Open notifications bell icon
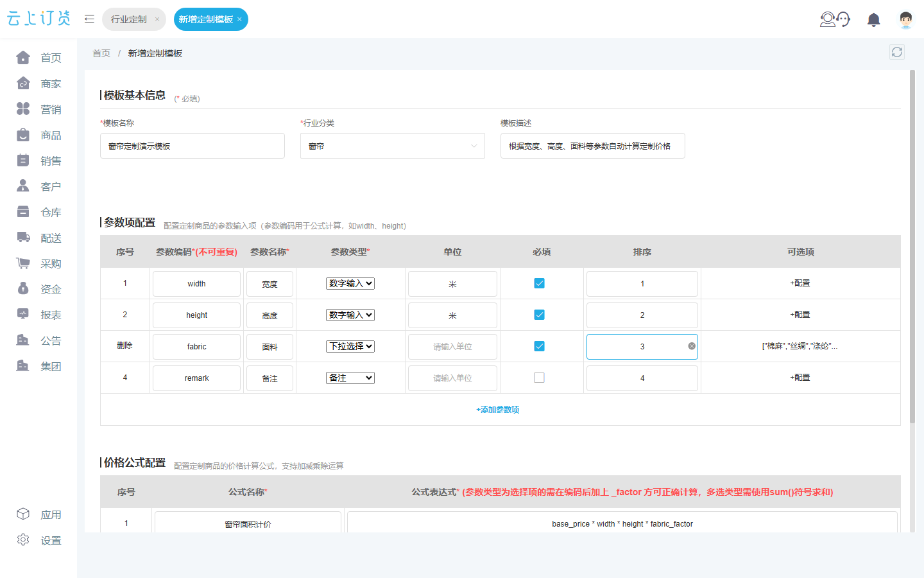The image size is (924, 578). pos(873,20)
